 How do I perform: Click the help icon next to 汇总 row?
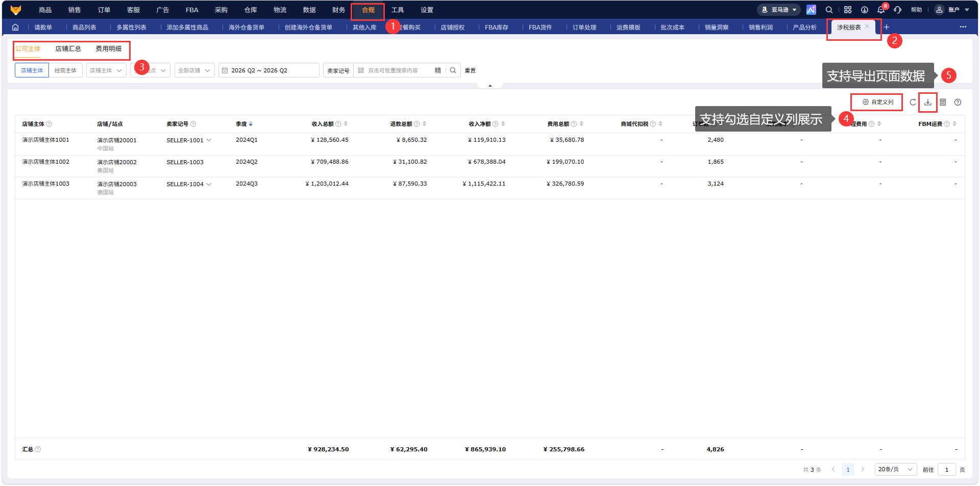(38, 449)
